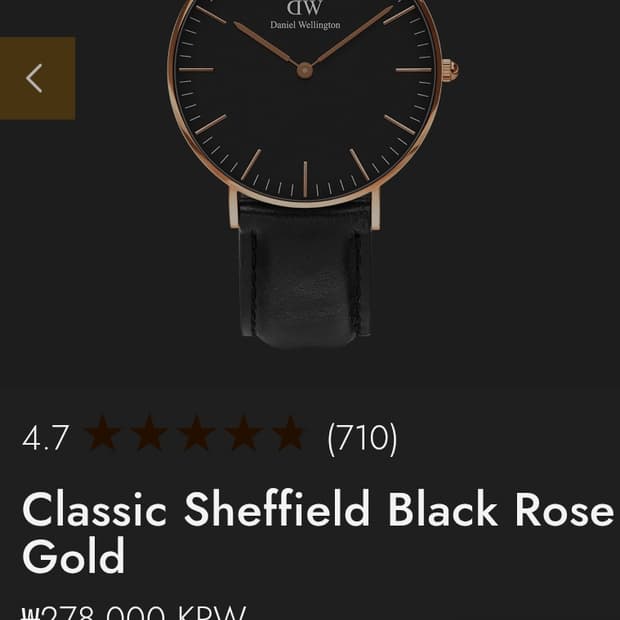Click the word Gold in the title

(74, 556)
